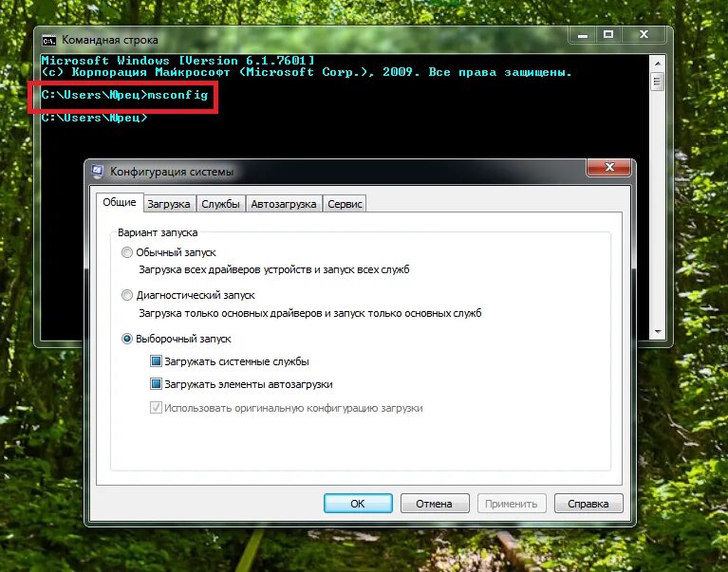Switch to the Автозагрузка tab
The image size is (728, 572).
[x=284, y=204]
